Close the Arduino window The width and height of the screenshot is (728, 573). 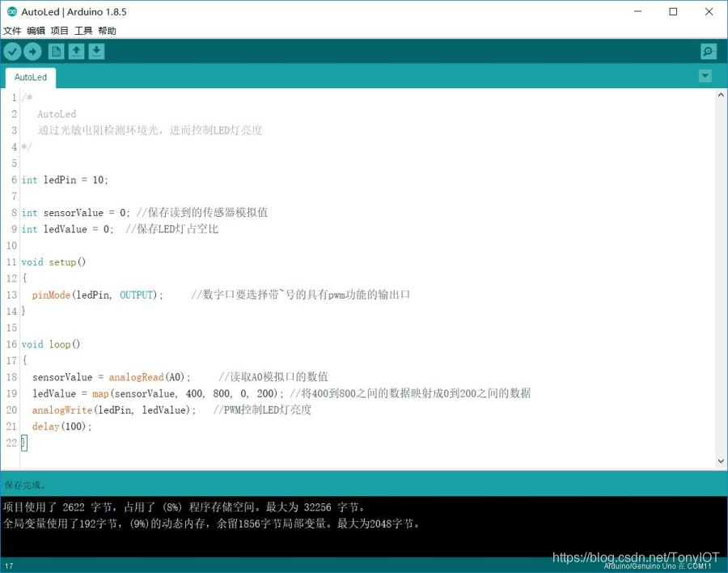click(x=709, y=11)
